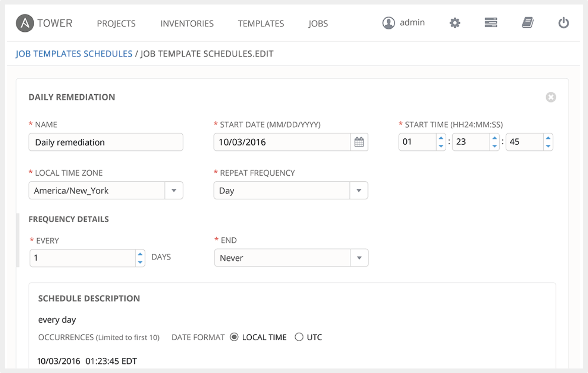
Task: Expand the End dropdown set to Never
Action: point(359,258)
